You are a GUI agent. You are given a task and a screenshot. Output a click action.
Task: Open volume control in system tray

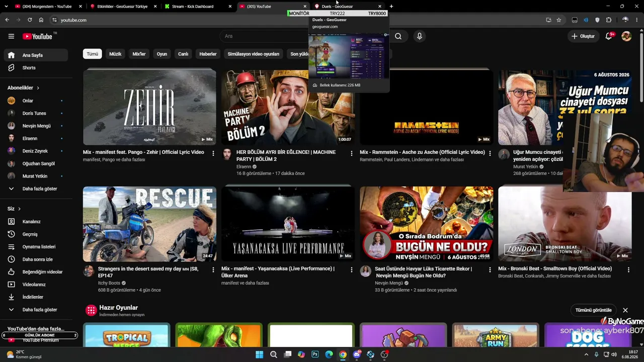[614, 354]
